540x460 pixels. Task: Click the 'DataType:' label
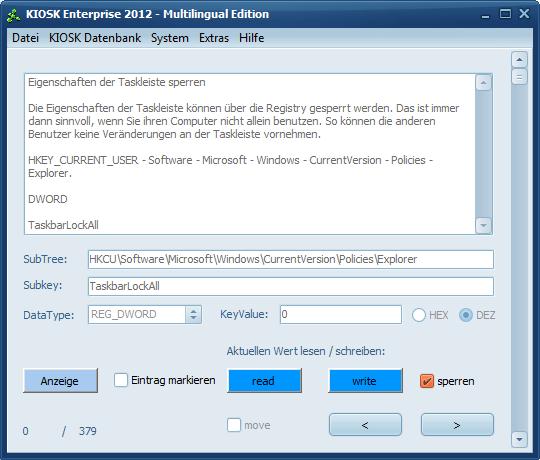pos(49,315)
